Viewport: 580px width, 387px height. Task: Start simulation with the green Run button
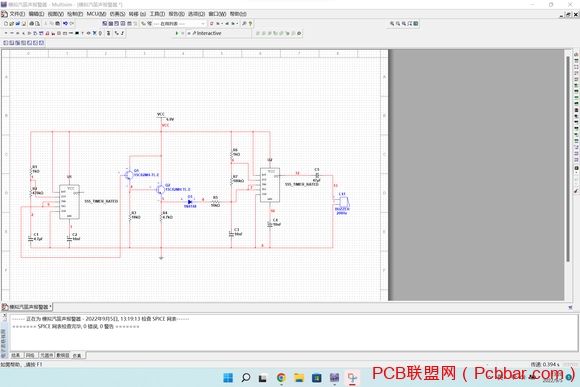click(177, 33)
